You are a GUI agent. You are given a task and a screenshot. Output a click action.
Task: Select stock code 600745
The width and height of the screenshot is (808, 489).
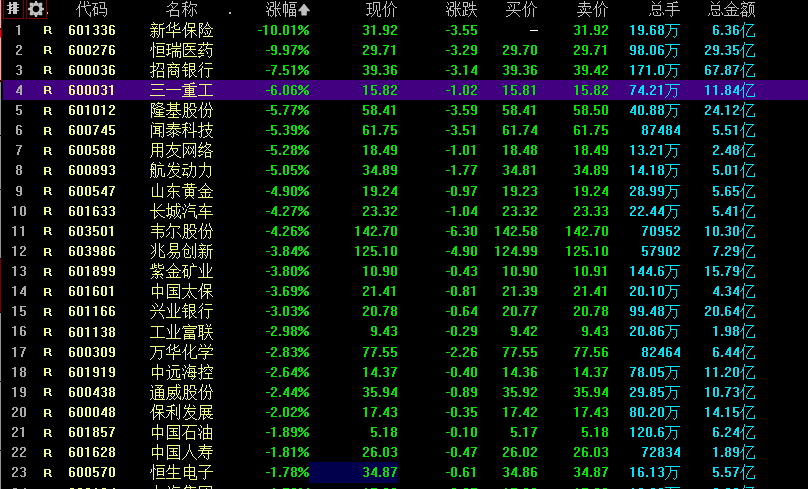[x=92, y=131]
